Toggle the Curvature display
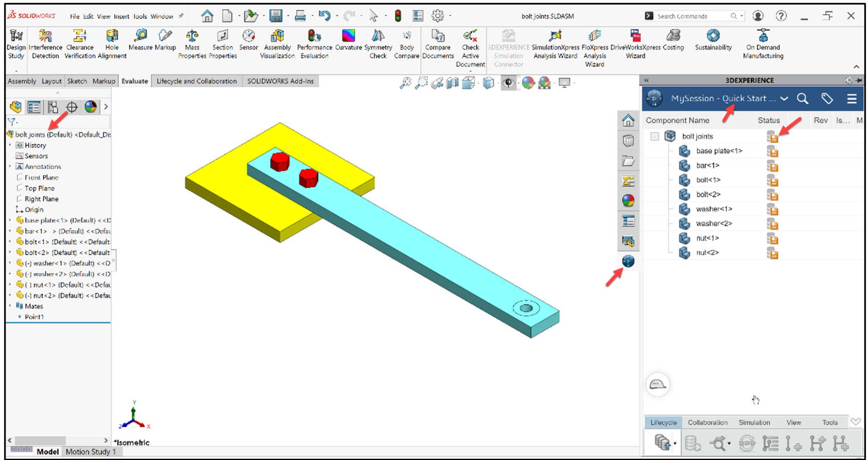This screenshot has width=868, height=460. coord(348,40)
